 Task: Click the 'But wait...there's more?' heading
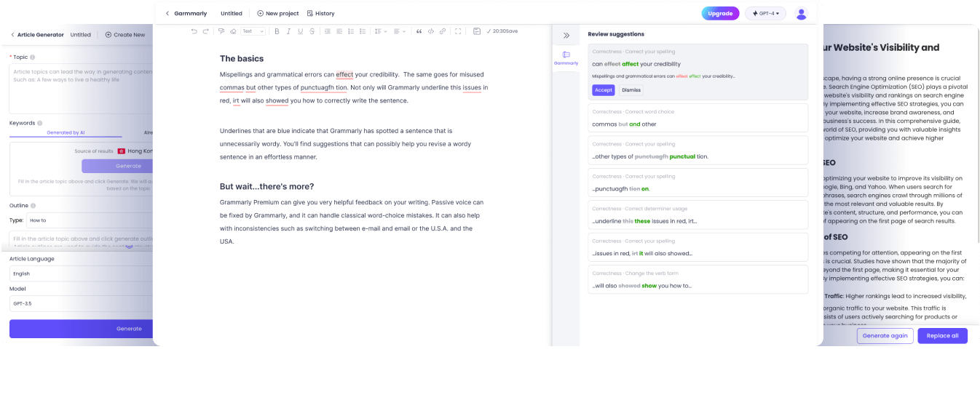click(266, 186)
